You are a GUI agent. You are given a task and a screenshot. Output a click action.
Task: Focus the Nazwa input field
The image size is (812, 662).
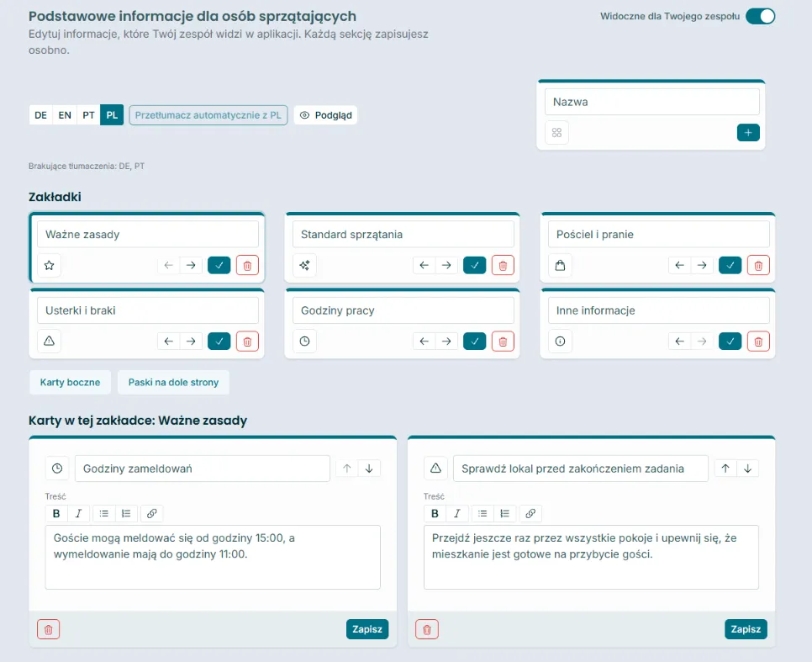652,102
